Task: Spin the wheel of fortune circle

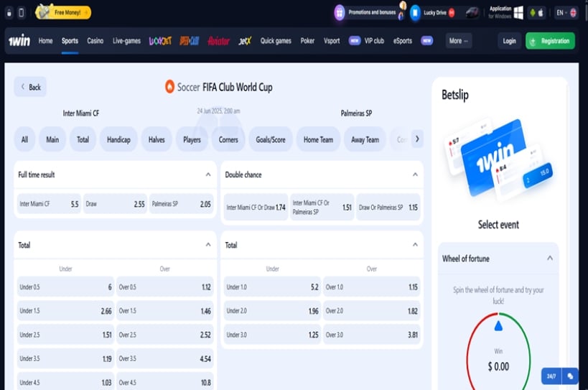Action: tap(498, 353)
